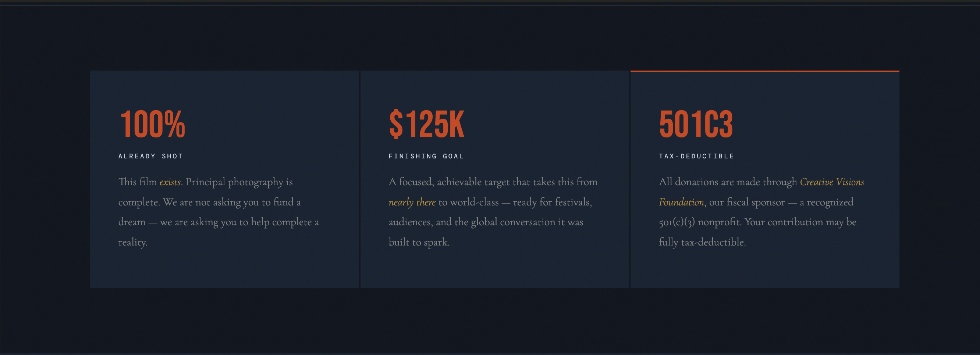
Task: Click the word "world-class"
Action: [474, 202]
